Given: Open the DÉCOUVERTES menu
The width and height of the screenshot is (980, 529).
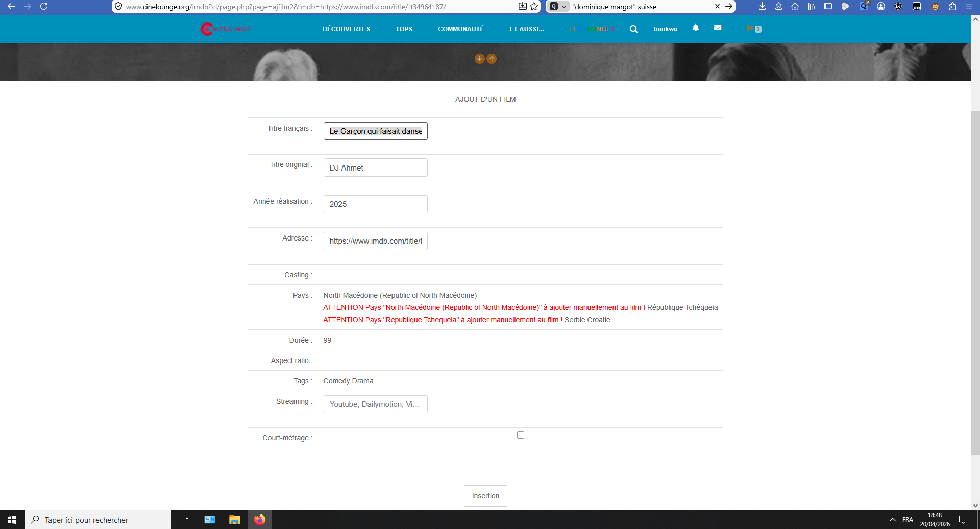Looking at the screenshot, I should tap(347, 29).
